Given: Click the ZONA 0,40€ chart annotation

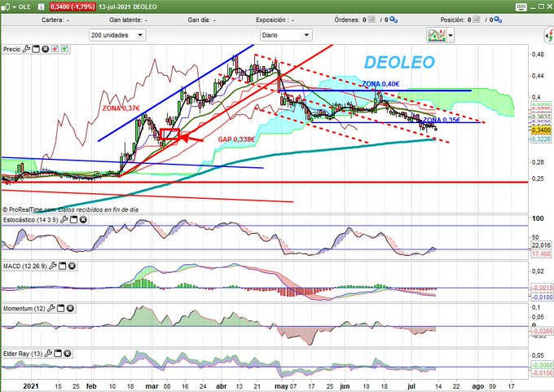Looking at the screenshot, I should [380, 84].
